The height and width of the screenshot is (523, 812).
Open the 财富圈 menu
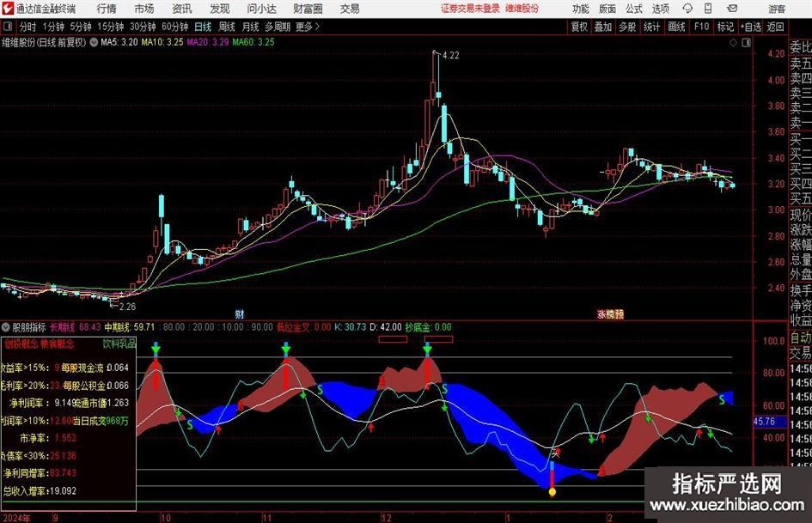tap(308, 9)
